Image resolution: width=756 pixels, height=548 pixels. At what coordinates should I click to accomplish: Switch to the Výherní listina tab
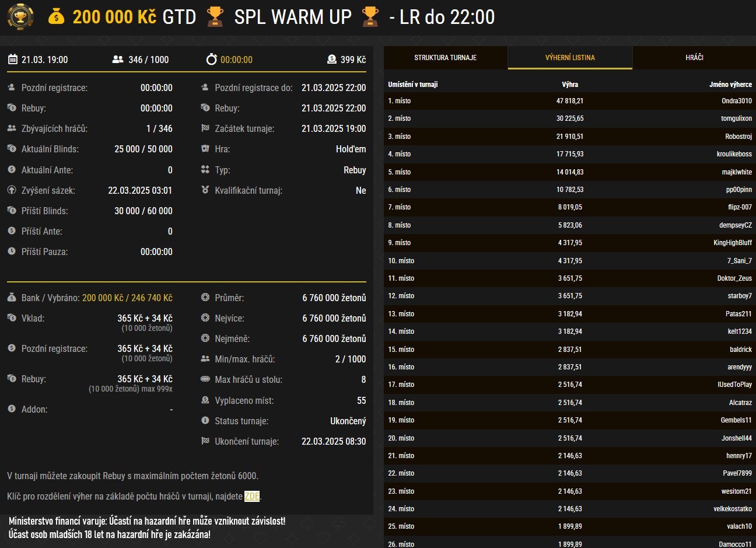point(570,58)
